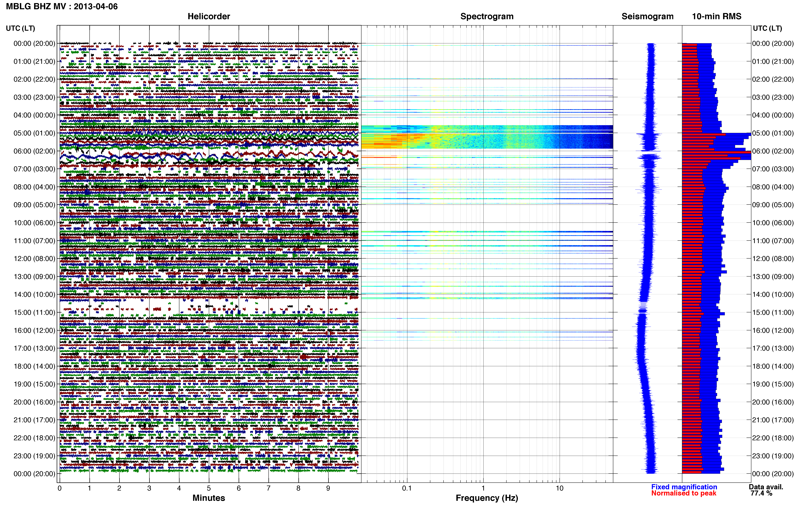Select the Seismogram panel heading
The height and width of the screenshot is (508, 812).
click(x=647, y=16)
